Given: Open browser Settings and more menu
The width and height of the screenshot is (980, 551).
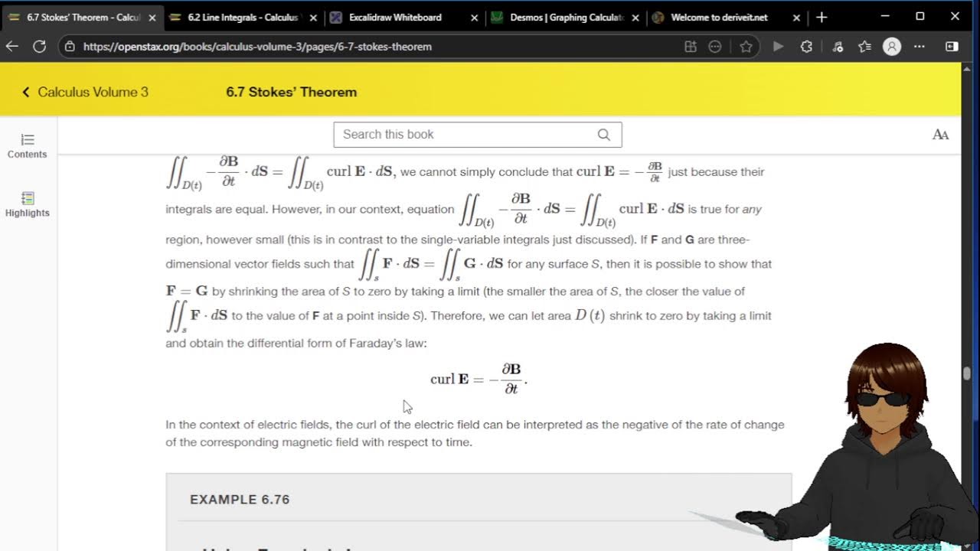Looking at the screenshot, I should (x=920, y=47).
